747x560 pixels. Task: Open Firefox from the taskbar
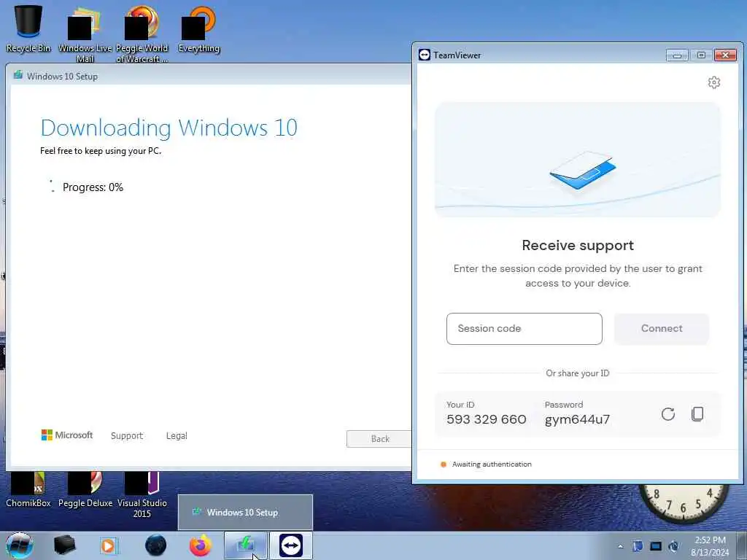pyautogui.click(x=201, y=545)
